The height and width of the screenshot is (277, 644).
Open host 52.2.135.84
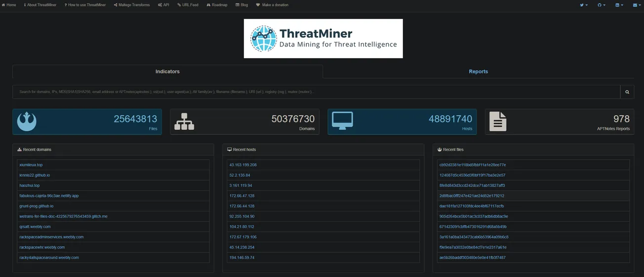[x=240, y=175]
